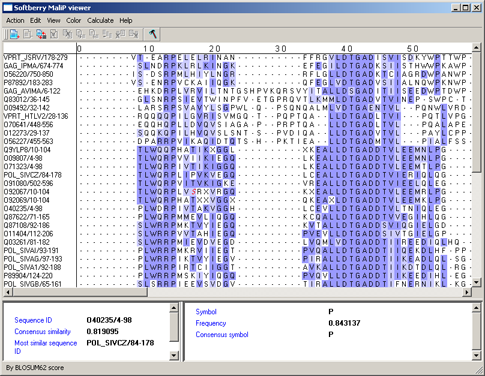
Task: Select sequence POL_SIVA1/92-188
Action: [x=33, y=267]
